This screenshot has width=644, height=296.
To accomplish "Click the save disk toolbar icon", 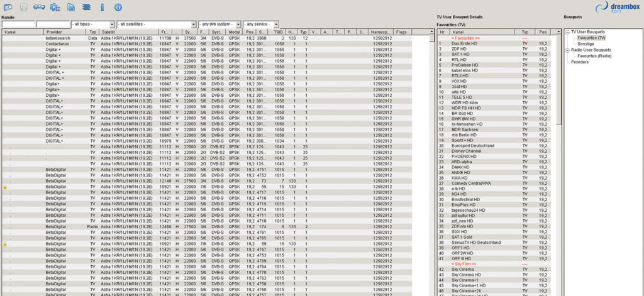I will point(23,7).
